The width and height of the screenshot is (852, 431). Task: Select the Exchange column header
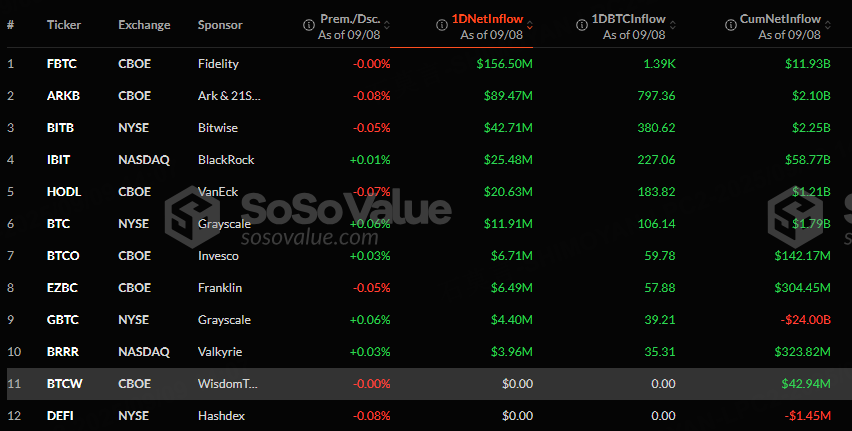click(144, 24)
